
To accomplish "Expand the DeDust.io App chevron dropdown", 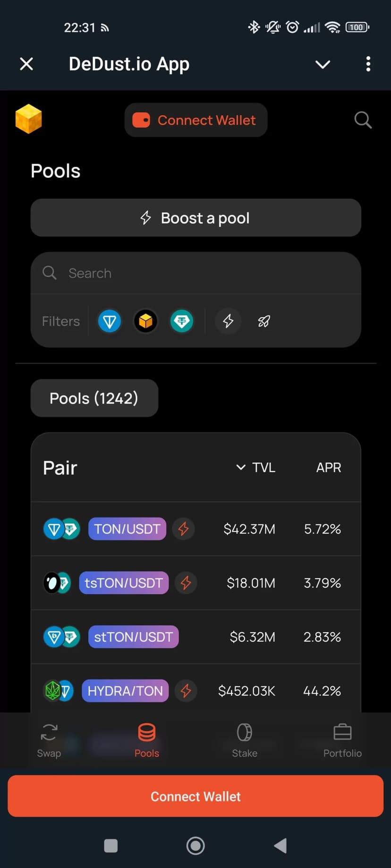I will [323, 64].
